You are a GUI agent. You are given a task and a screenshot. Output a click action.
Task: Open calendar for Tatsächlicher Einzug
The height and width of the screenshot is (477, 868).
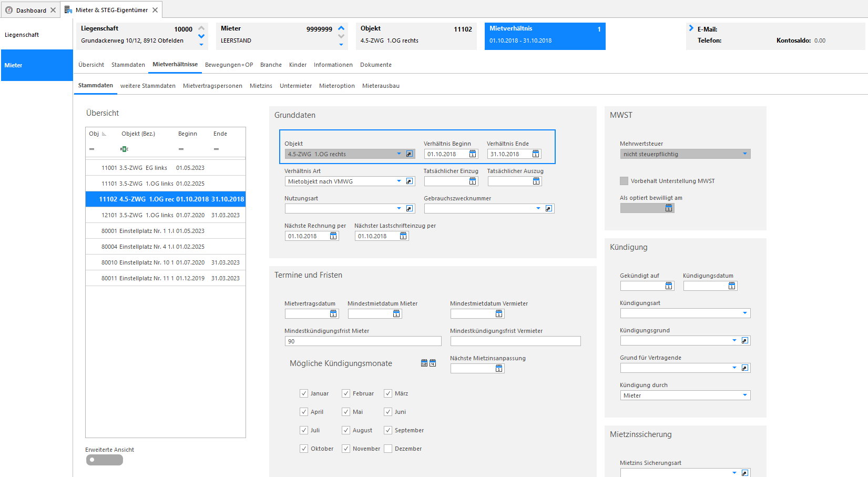(x=473, y=181)
